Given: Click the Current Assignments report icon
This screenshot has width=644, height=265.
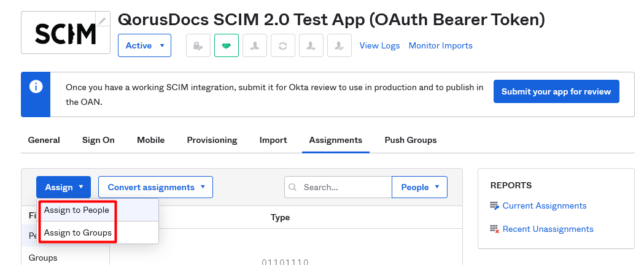Looking at the screenshot, I should (494, 206).
